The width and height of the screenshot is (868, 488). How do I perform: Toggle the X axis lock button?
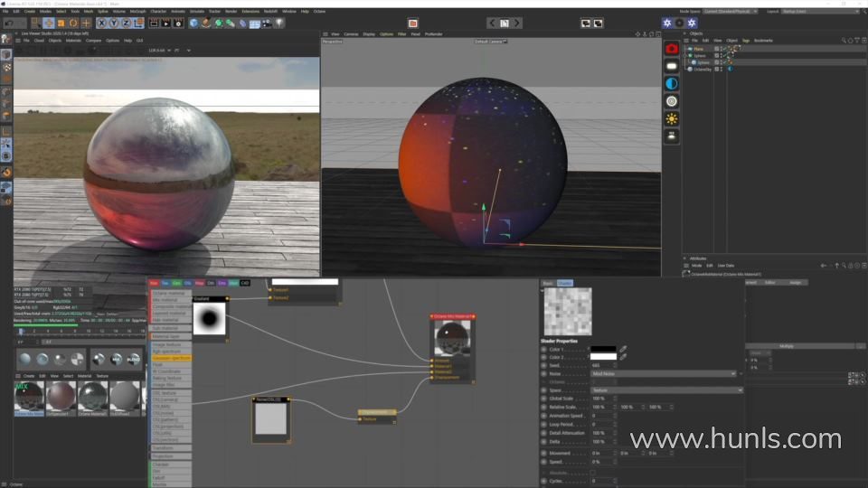(x=101, y=23)
